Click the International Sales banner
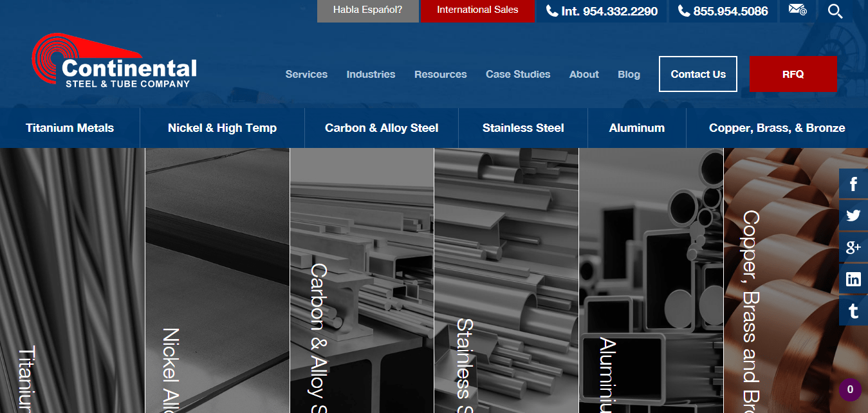The height and width of the screenshot is (413, 868). pyautogui.click(x=477, y=10)
